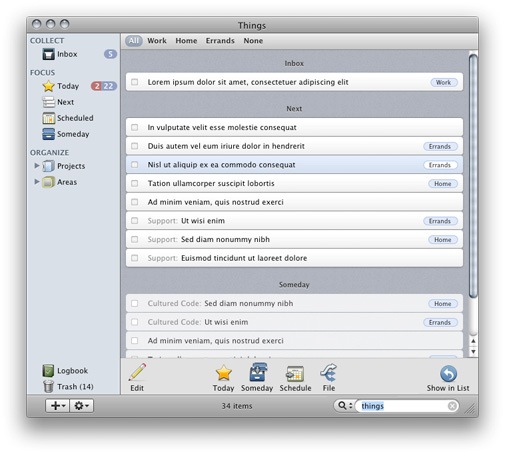The width and height of the screenshot is (505, 454).
Task: Filter tasks by the Work tag
Action: point(157,41)
